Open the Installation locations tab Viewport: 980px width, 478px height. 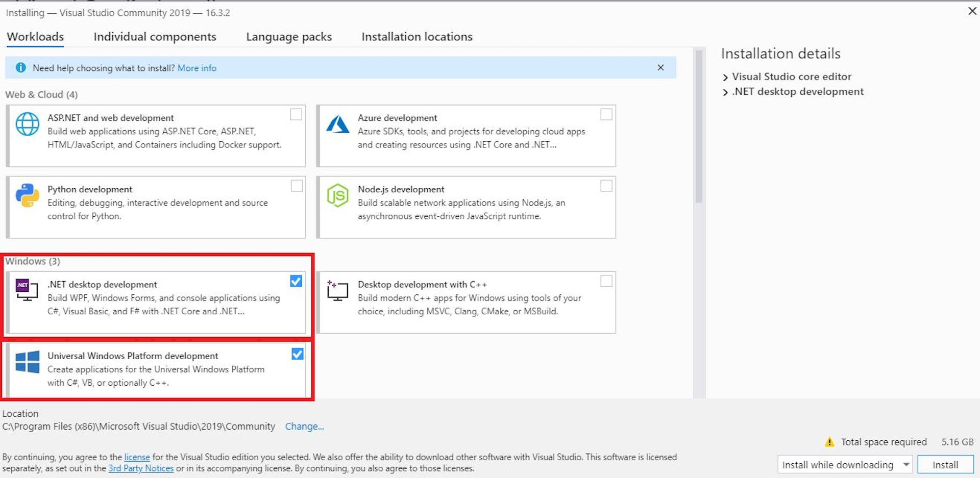(416, 36)
